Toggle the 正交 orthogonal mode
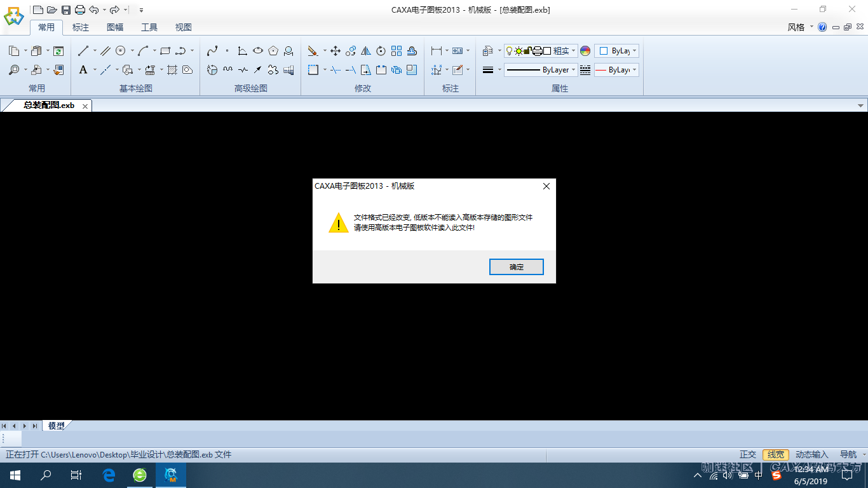Screen dimensions: 868x488 [x=748, y=455]
